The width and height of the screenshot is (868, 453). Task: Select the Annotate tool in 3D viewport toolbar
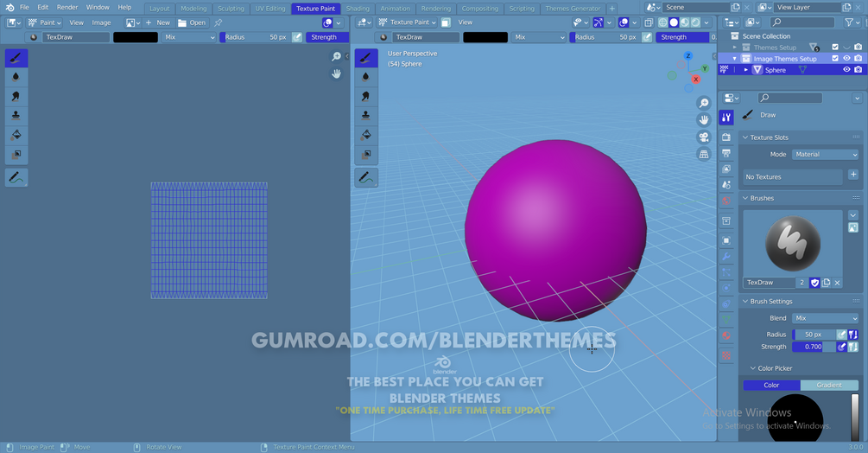point(366,178)
